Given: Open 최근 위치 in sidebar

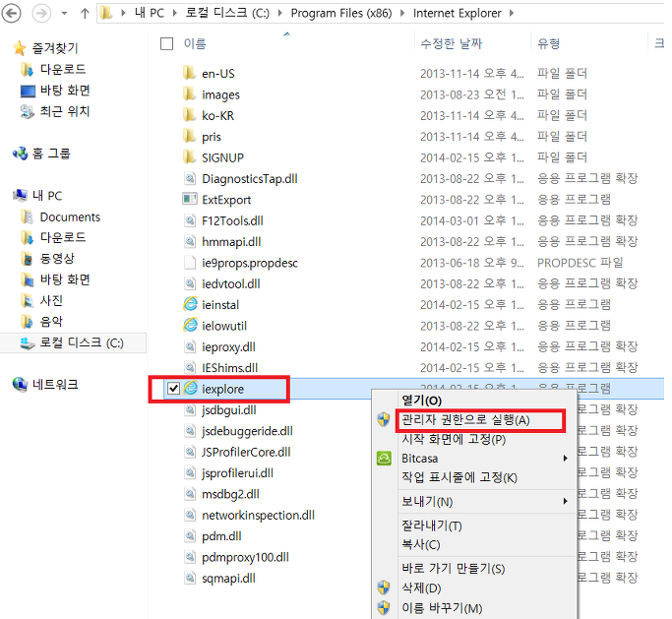Looking at the screenshot, I should (x=65, y=111).
